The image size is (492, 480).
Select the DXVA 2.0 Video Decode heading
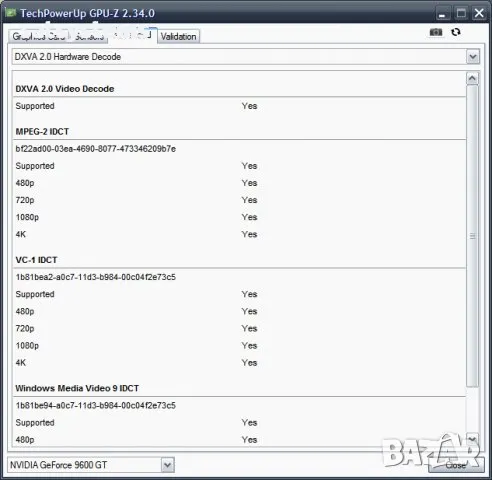point(65,89)
